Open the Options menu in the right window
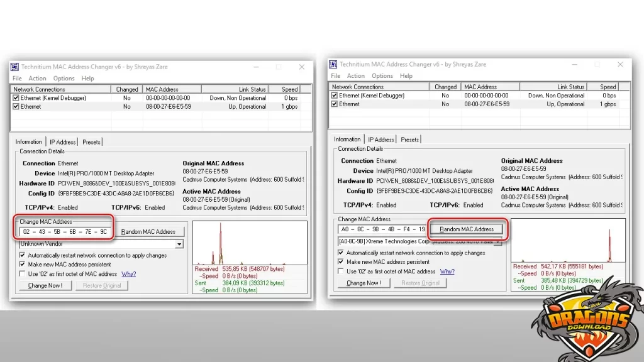This screenshot has height=362, width=644. point(382,75)
